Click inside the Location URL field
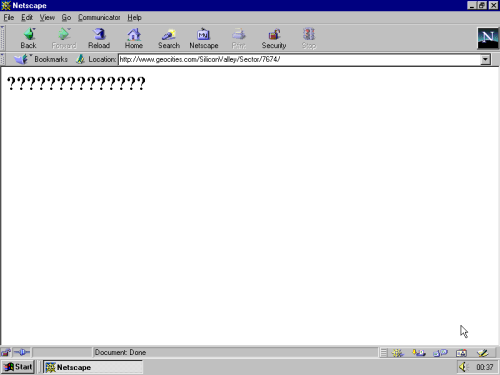 tap(299, 60)
